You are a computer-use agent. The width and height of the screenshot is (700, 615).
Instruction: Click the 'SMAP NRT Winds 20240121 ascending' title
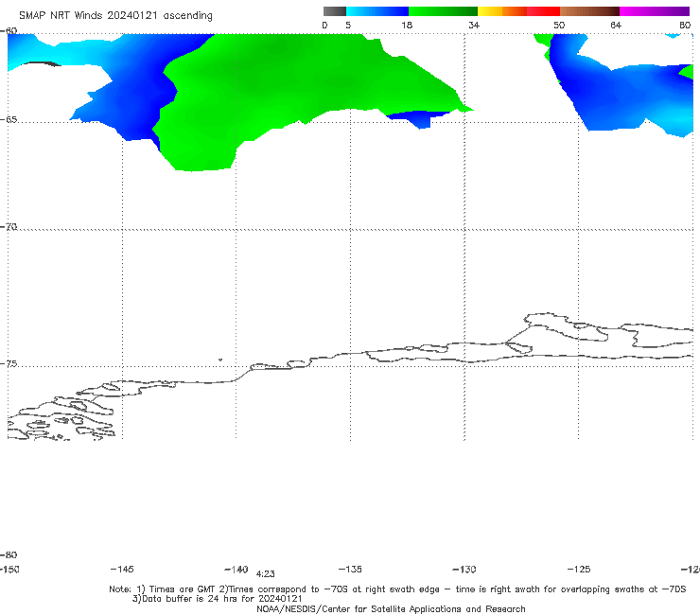tap(115, 16)
